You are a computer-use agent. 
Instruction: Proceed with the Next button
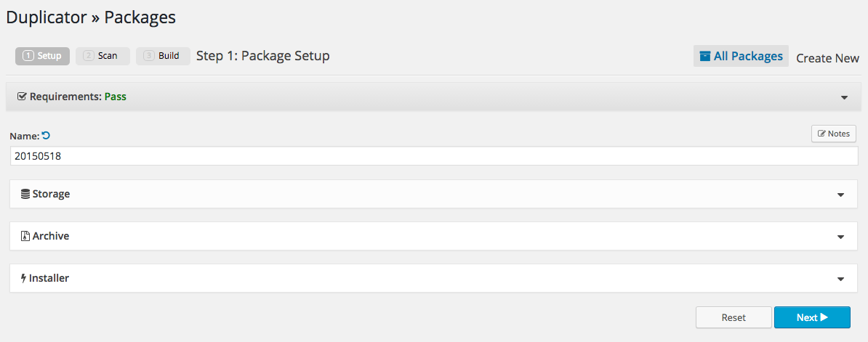click(x=812, y=317)
